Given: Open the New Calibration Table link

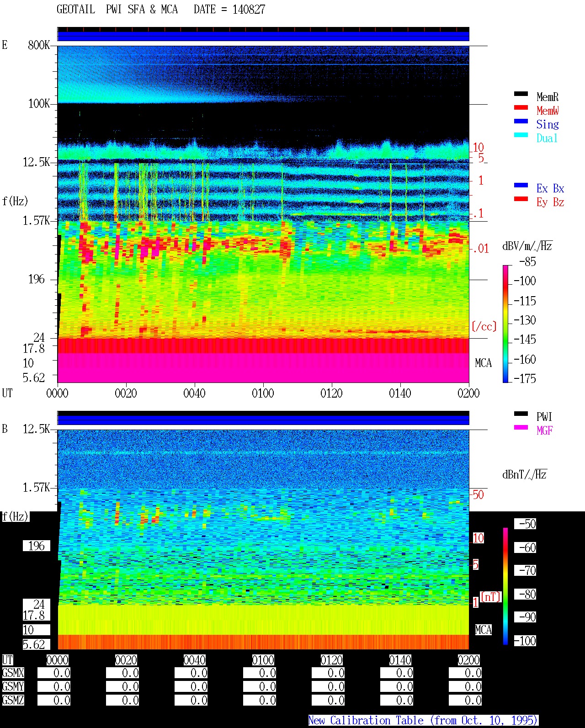Looking at the screenshot, I should pos(423,721).
